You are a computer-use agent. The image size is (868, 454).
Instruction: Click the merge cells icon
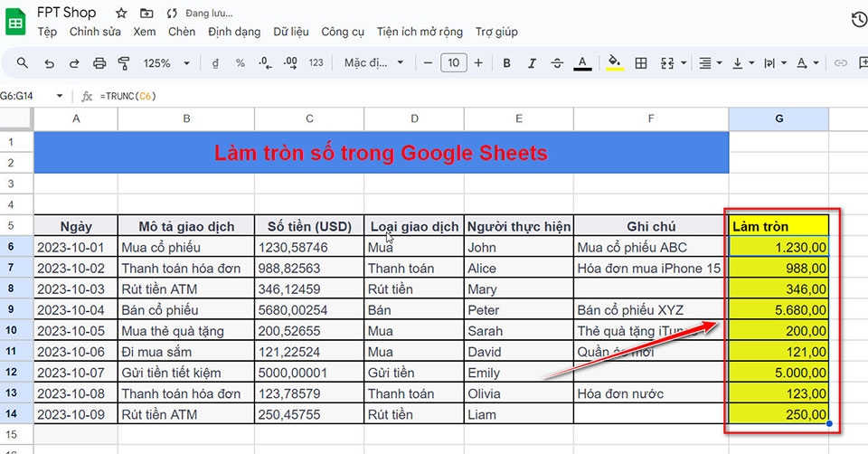click(x=667, y=63)
